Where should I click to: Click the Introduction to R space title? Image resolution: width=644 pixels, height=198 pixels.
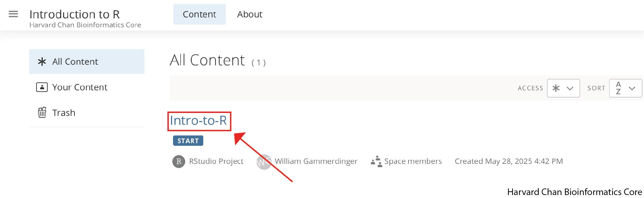click(x=75, y=14)
